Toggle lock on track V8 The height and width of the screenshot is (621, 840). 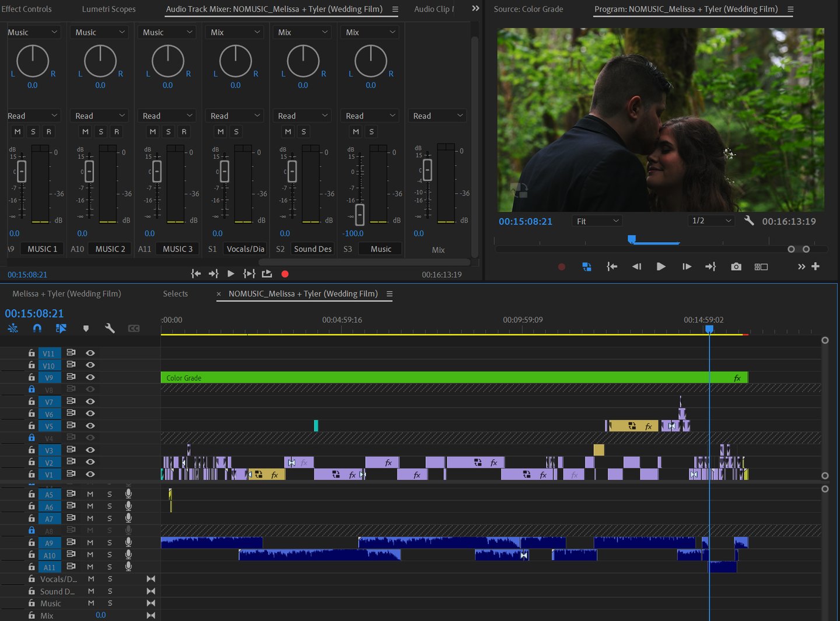pos(32,389)
